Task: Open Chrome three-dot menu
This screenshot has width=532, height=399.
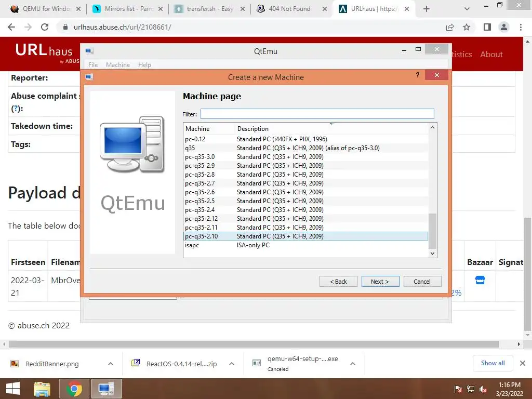Action: coord(521,27)
